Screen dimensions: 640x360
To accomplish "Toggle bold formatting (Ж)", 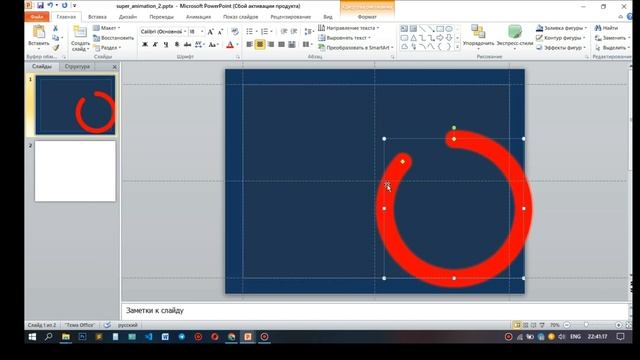I will click(x=145, y=44).
